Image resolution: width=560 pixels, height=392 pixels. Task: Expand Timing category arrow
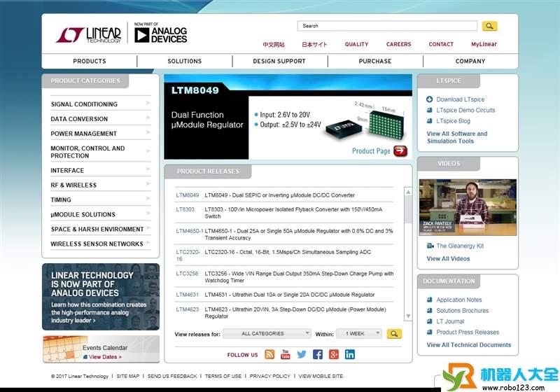[148, 199]
